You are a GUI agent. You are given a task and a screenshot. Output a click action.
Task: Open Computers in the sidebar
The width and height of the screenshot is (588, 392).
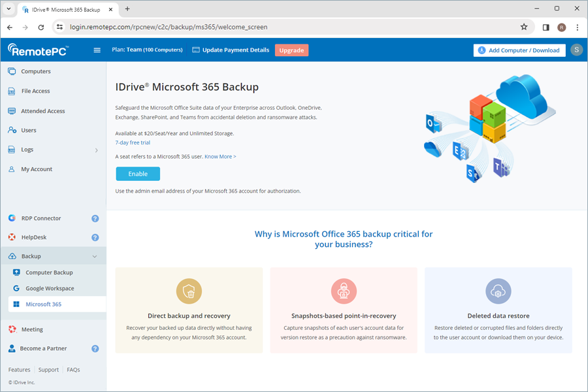(35, 71)
